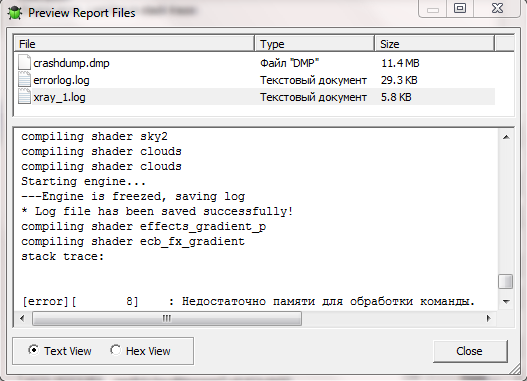The height and width of the screenshot is (381, 527).
Task: Click the xray_1.log Текстовый документ type cell
Action: point(313,97)
